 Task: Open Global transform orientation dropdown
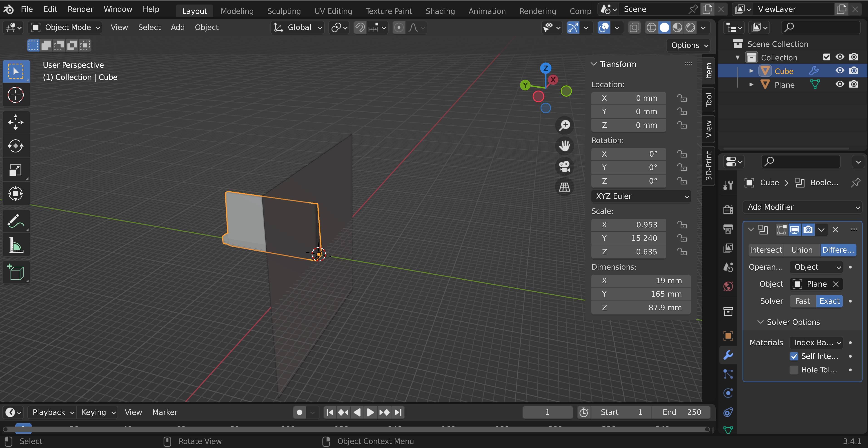(297, 28)
